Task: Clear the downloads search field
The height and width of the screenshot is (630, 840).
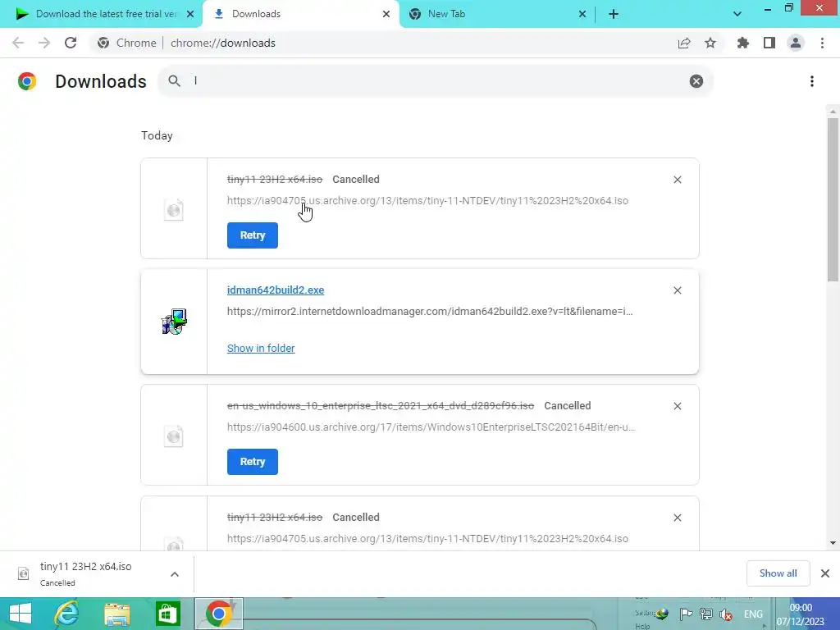Action: 696,81
